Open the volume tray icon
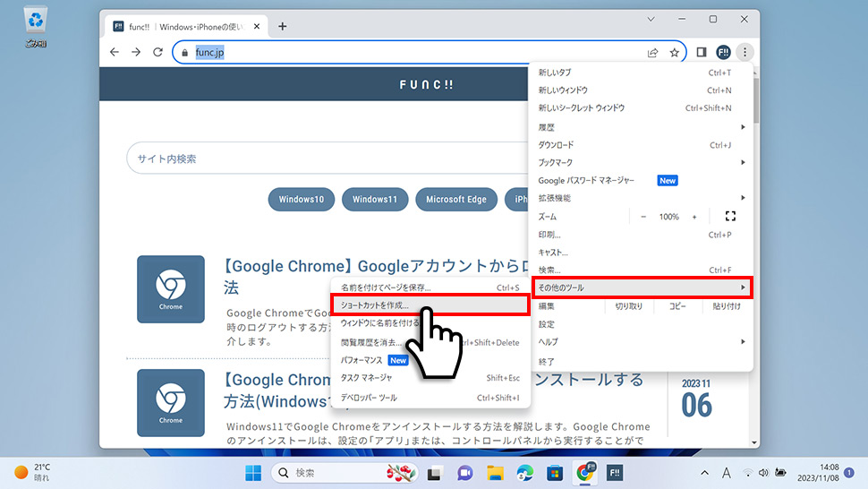 point(764,473)
